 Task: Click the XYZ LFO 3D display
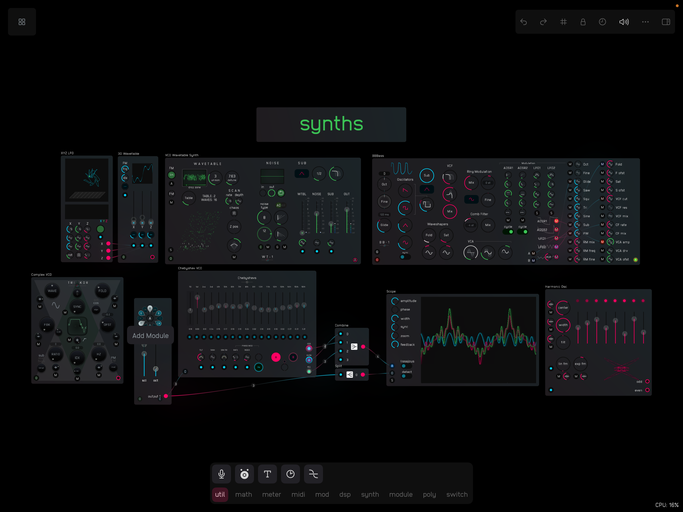(87, 180)
